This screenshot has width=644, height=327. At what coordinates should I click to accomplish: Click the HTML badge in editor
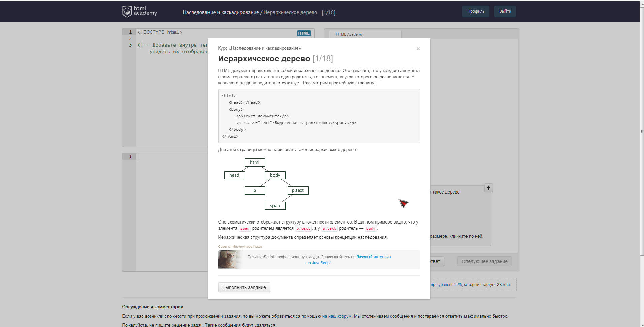pos(303,33)
